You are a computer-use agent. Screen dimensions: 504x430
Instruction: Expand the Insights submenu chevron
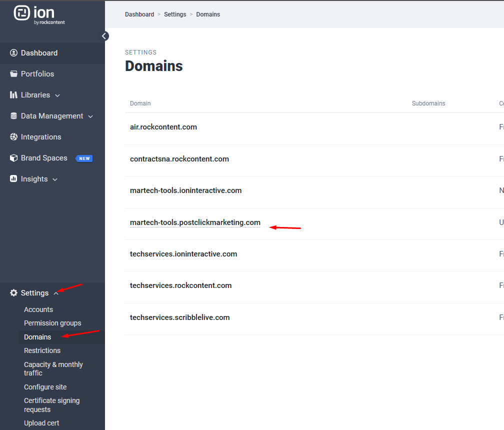point(55,179)
